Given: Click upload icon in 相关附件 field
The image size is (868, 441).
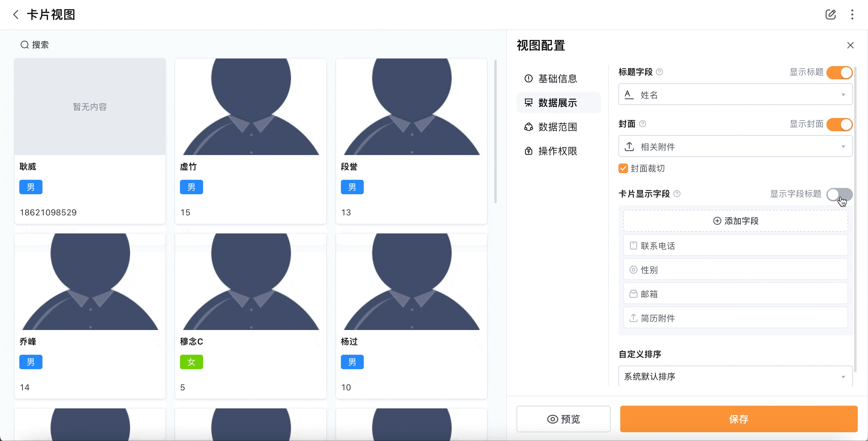Looking at the screenshot, I should point(629,147).
